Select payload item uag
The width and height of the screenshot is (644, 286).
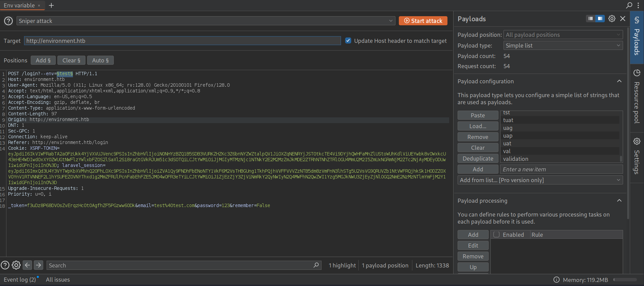[x=560, y=128]
